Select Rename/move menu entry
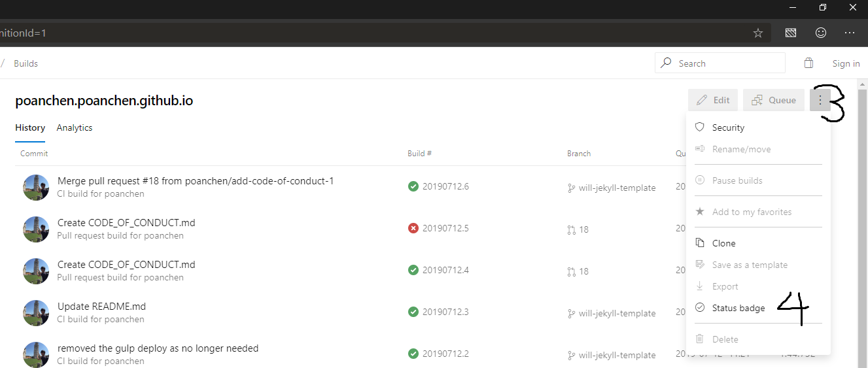This screenshot has height=368, width=868. 758,149
